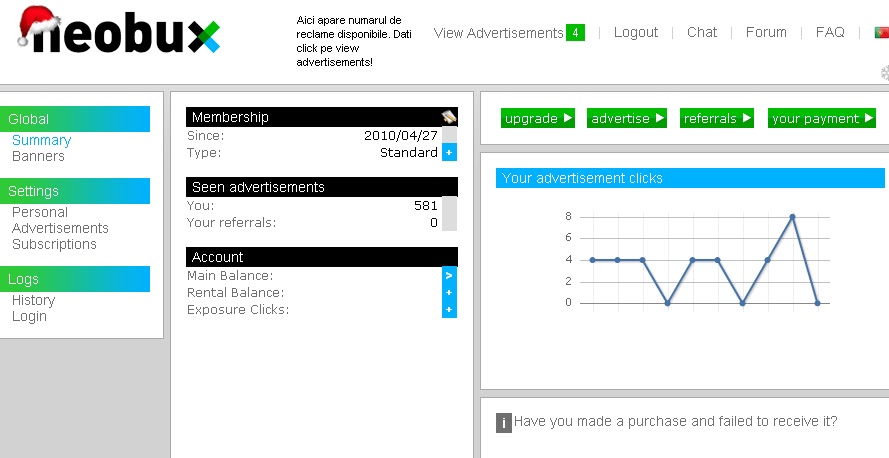The height and width of the screenshot is (458, 889).
Task: Open History under Logs
Action: [33, 300]
